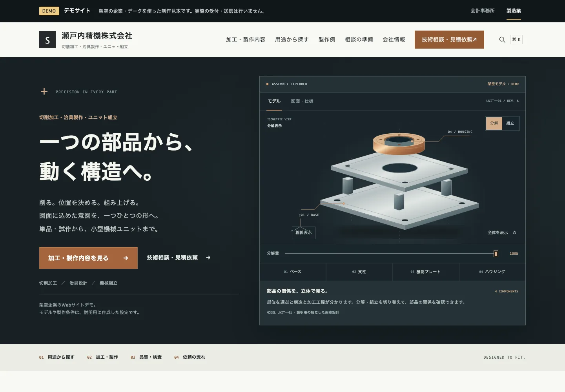Click the 瀬戸内精機株式会社 company name
565x392 pixels.
click(x=97, y=36)
